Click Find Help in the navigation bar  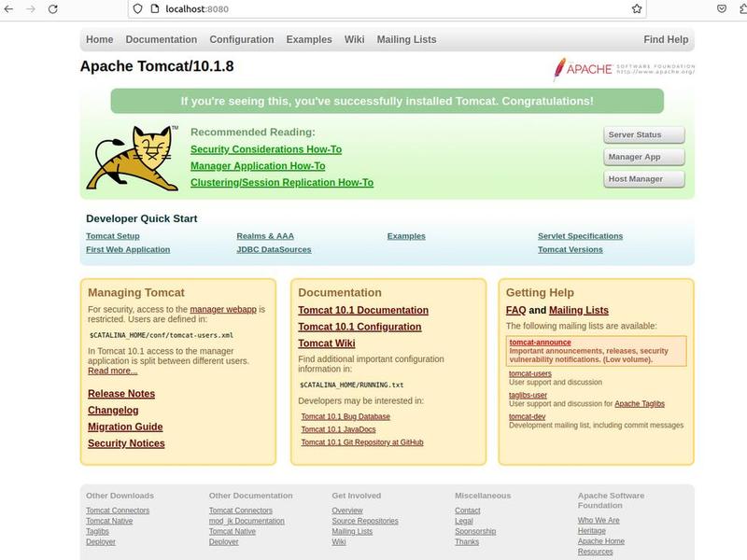[666, 39]
